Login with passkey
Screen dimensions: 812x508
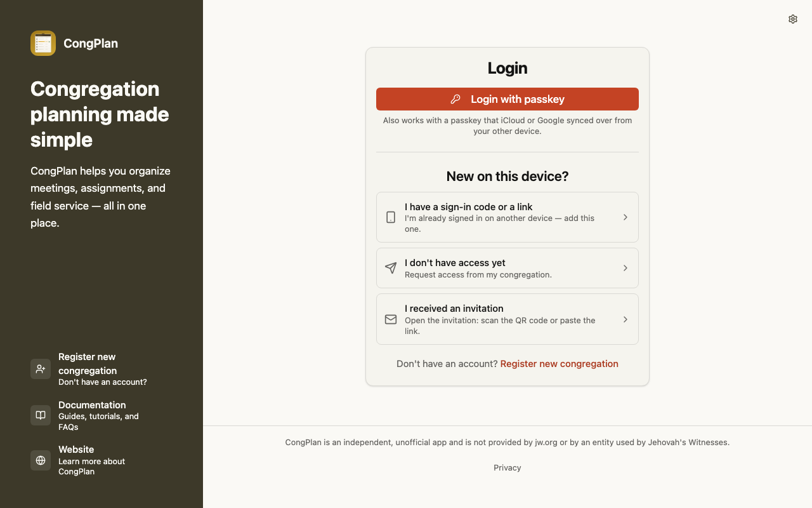click(x=507, y=99)
